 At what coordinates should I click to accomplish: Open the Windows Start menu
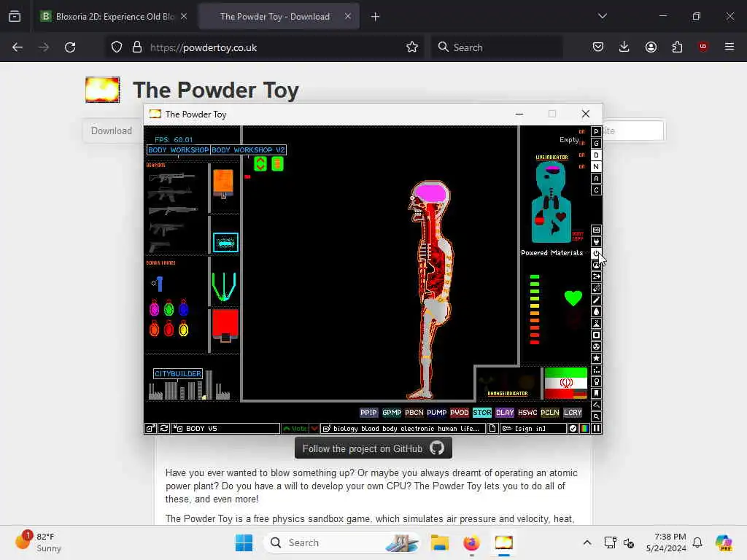(x=244, y=542)
